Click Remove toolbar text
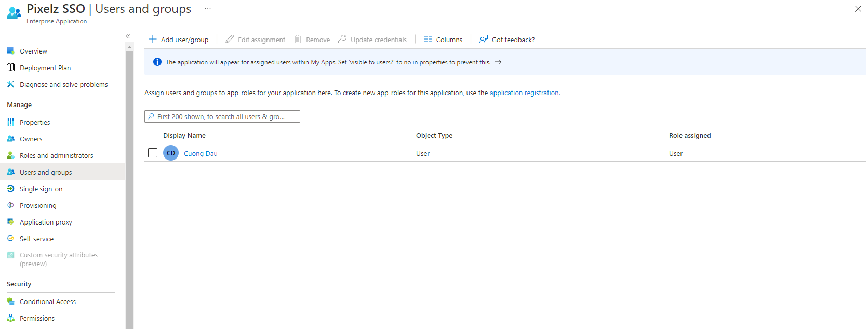This screenshot has height=329, width=868. click(x=318, y=40)
